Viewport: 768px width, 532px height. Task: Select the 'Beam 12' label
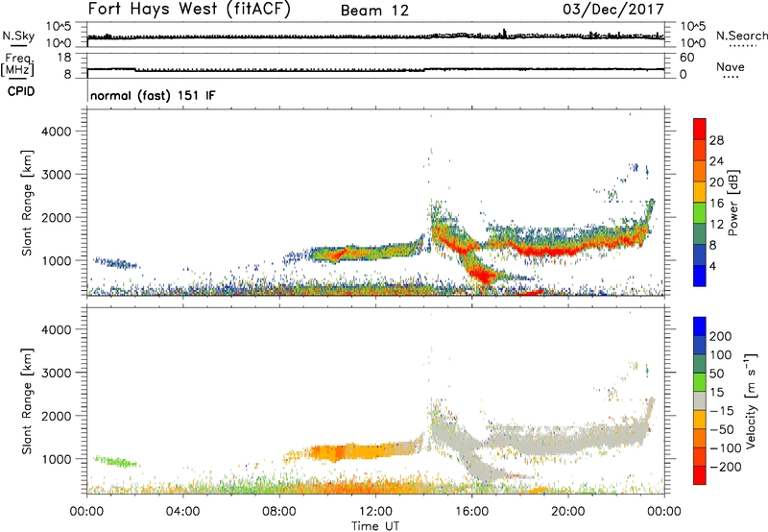pyautogui.click(x=374, y=11)
